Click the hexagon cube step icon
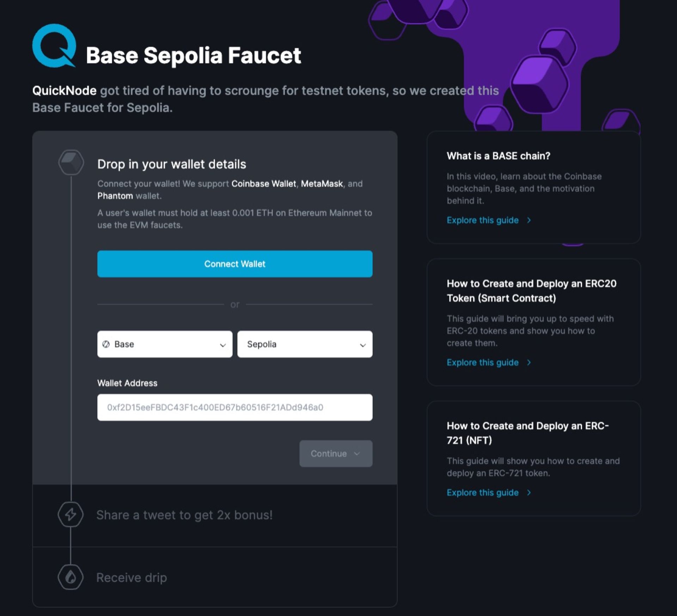The image size is (677, 616). (71, 163)
